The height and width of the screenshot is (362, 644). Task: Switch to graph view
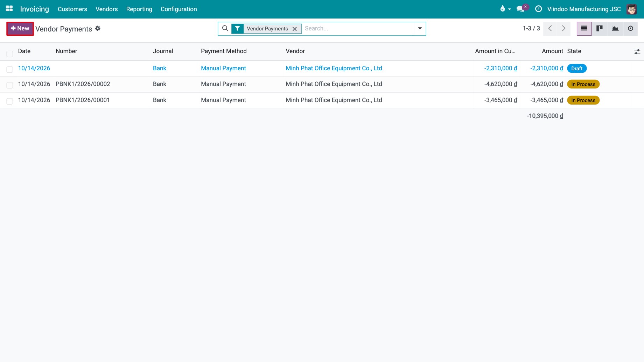tap(615, 29)
